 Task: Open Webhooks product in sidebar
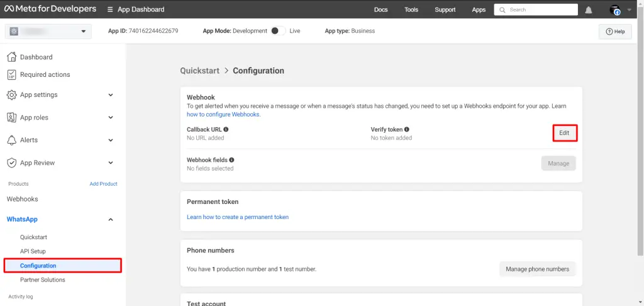pyautogui.click(x=22, y=199)
